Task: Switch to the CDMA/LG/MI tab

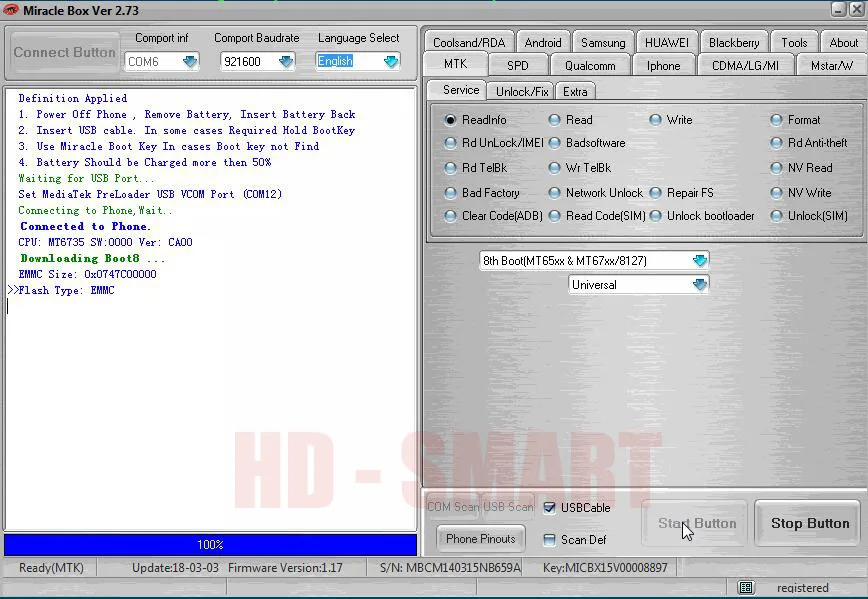Action: pos(745,65)
